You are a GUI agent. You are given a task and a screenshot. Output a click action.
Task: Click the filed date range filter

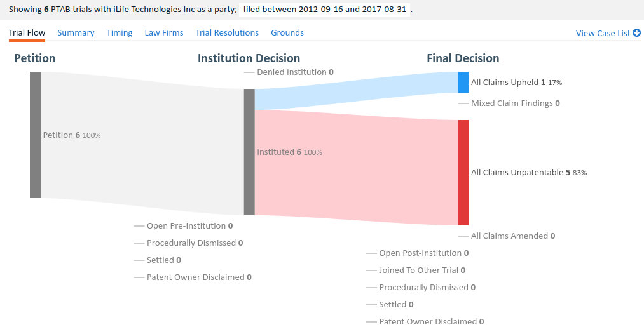326,10
